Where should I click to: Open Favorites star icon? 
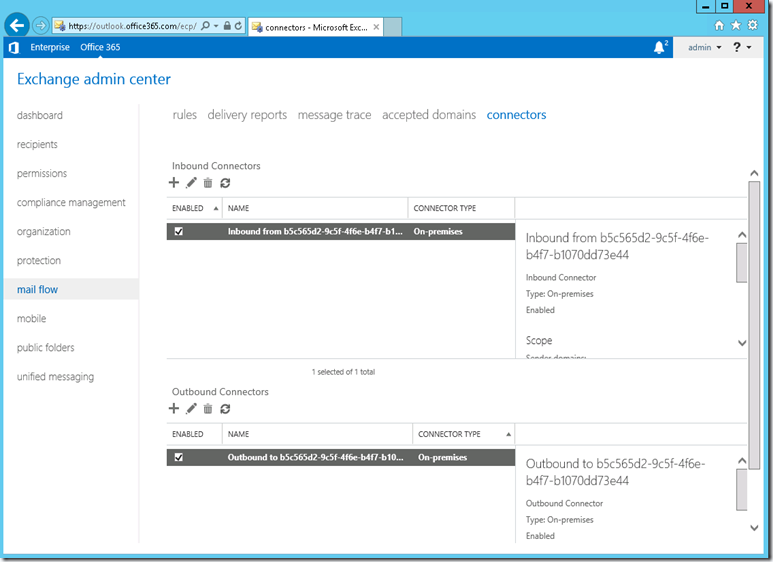736,25
